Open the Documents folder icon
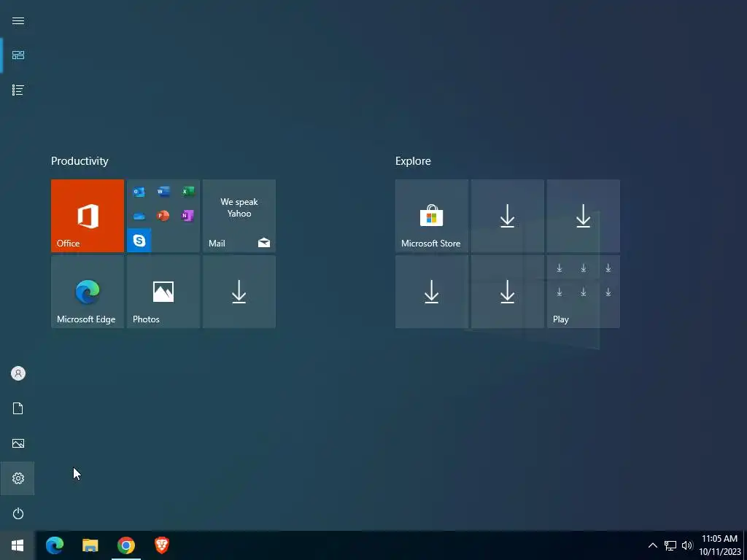Viewport: 747px width, 560px height. click(18, 408)
